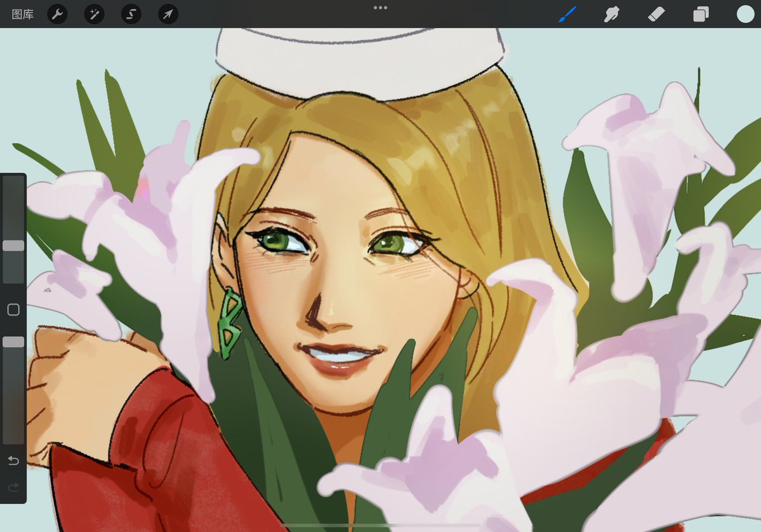Screen dimensions: 761x532
Task: Open the active color picker circle
Action: click(746, 14)
